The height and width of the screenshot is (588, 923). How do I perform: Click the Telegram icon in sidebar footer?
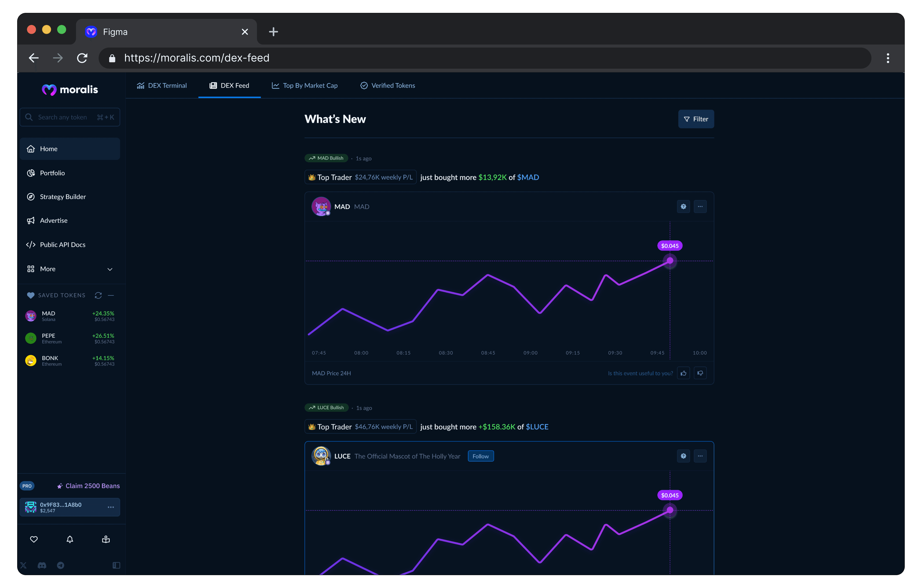[61, 565]
